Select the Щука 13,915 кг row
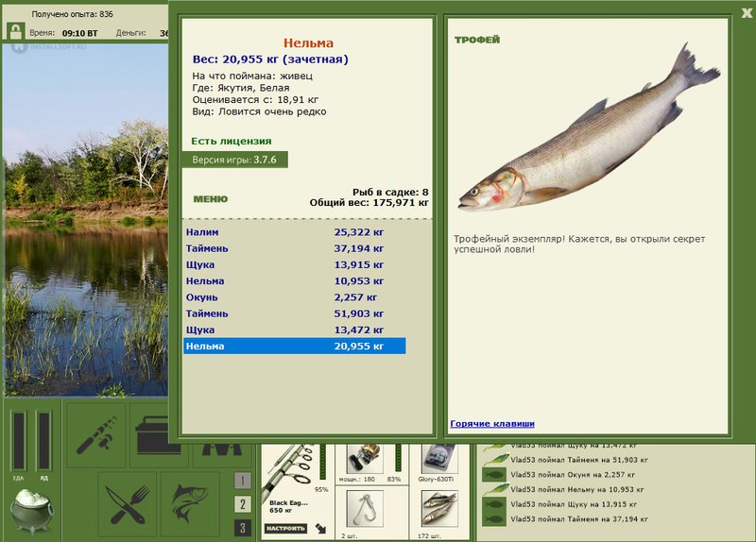 (295, 265)
